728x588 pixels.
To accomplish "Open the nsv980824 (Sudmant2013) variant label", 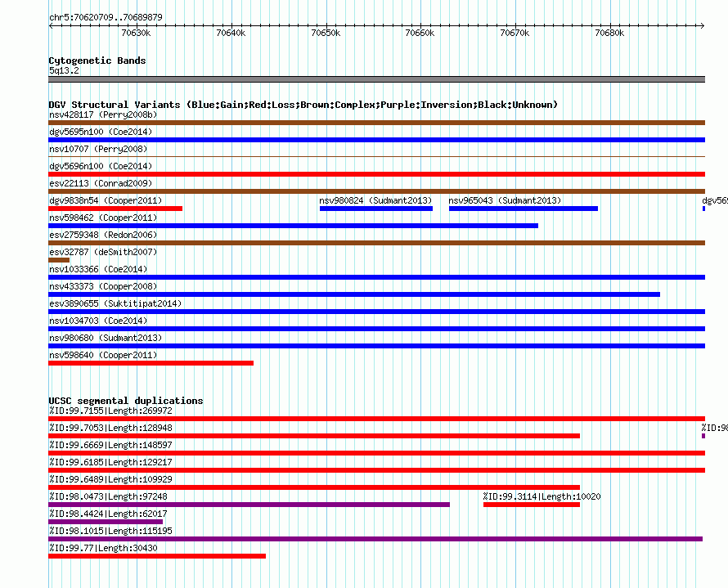I will [375, 200].
